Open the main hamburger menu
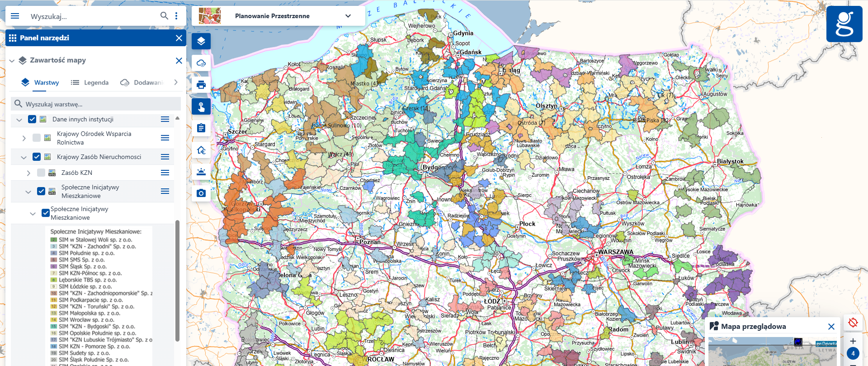Screen dimensions: 868x366 (15, 16)
